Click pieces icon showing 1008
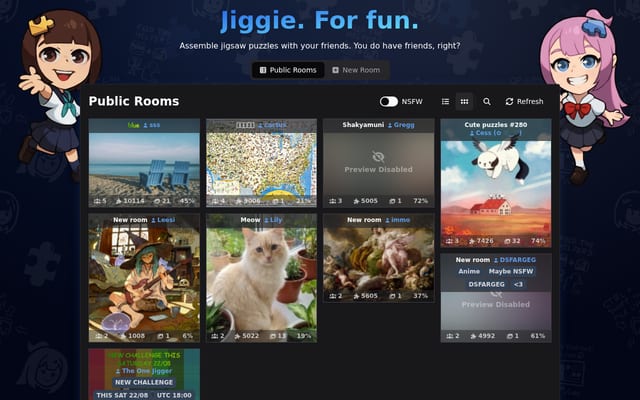 (123, 336)
